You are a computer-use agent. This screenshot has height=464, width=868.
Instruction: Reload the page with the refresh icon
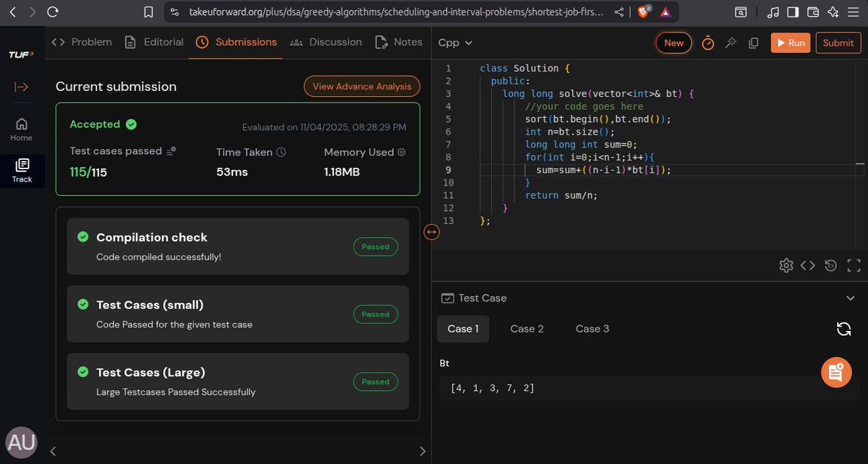point(53,12)
